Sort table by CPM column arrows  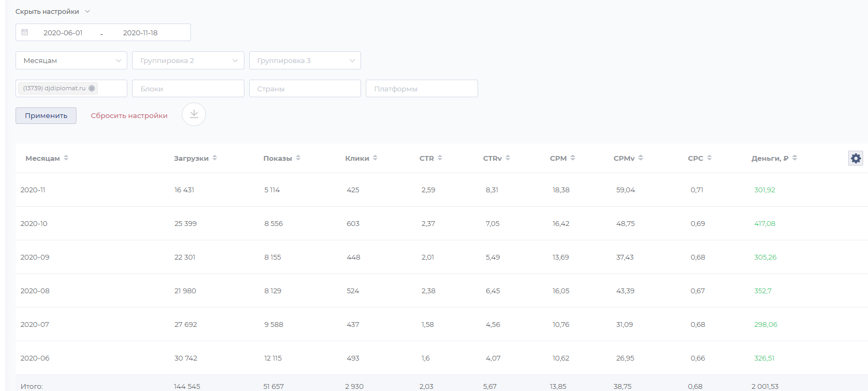pos(573,158)
